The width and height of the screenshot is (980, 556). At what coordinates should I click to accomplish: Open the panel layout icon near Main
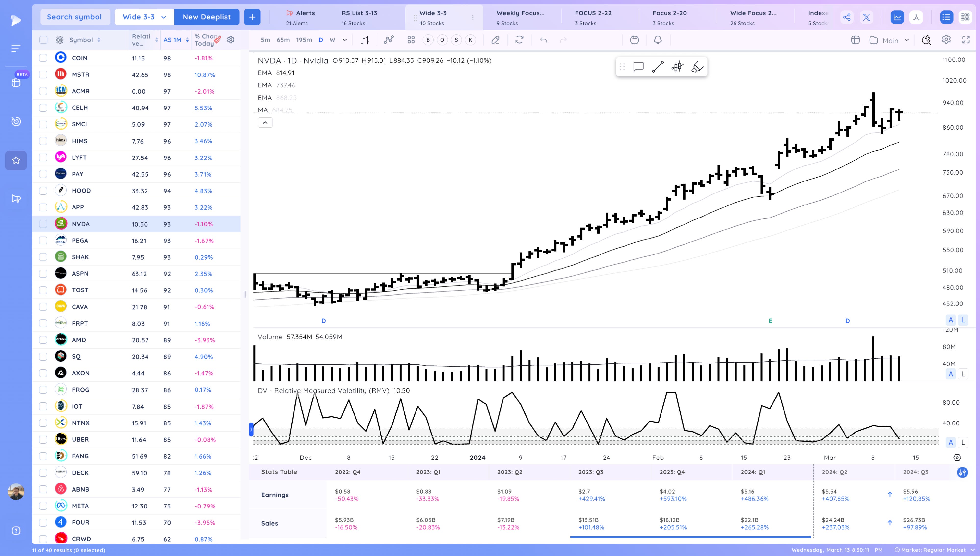pyautogui.click(x=856, y=40)
